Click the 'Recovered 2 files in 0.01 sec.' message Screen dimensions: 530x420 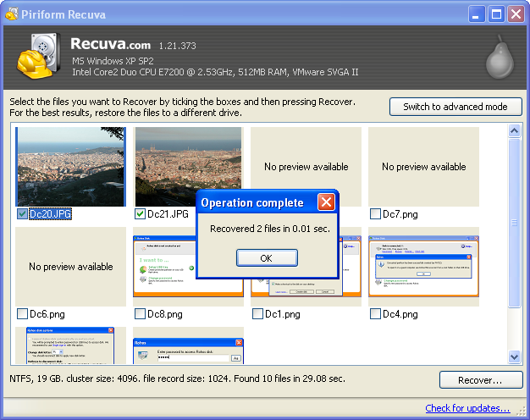pos(270,229)
